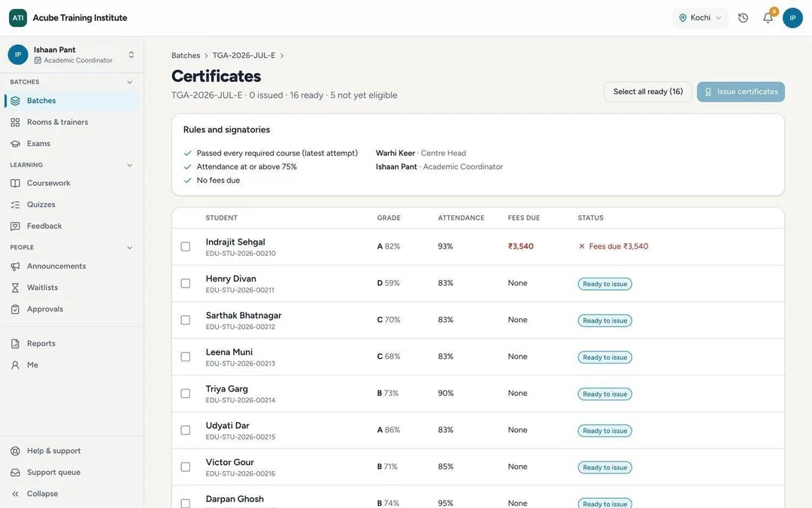Screen dimensions: 812x508
Task: Tick the checkbox for Leena Muni
Action: (x=186, y=357)
